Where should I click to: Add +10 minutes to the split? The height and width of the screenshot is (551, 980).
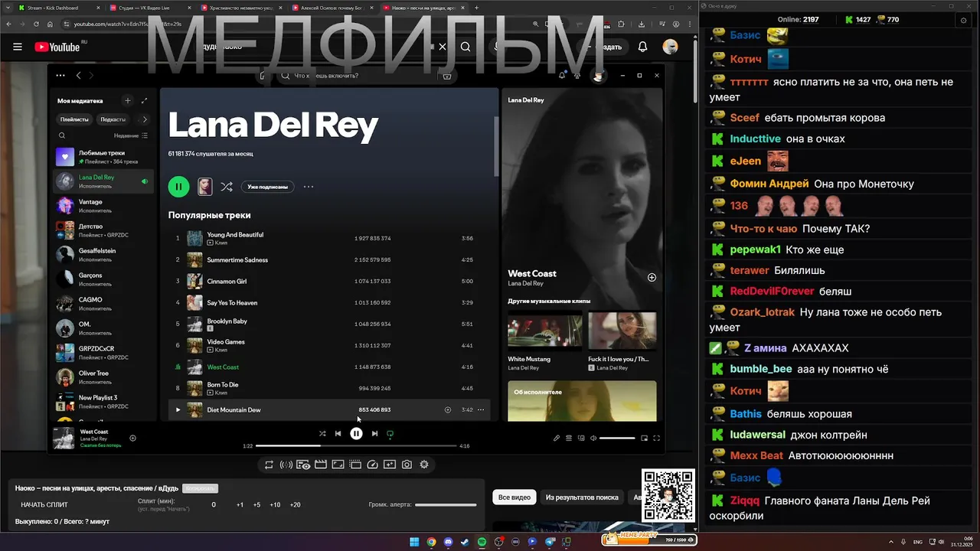275,505
